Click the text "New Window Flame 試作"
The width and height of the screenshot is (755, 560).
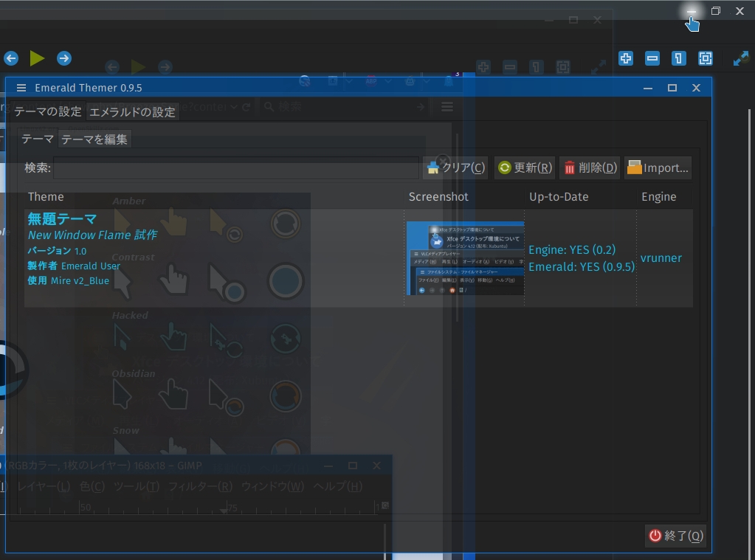92,235
